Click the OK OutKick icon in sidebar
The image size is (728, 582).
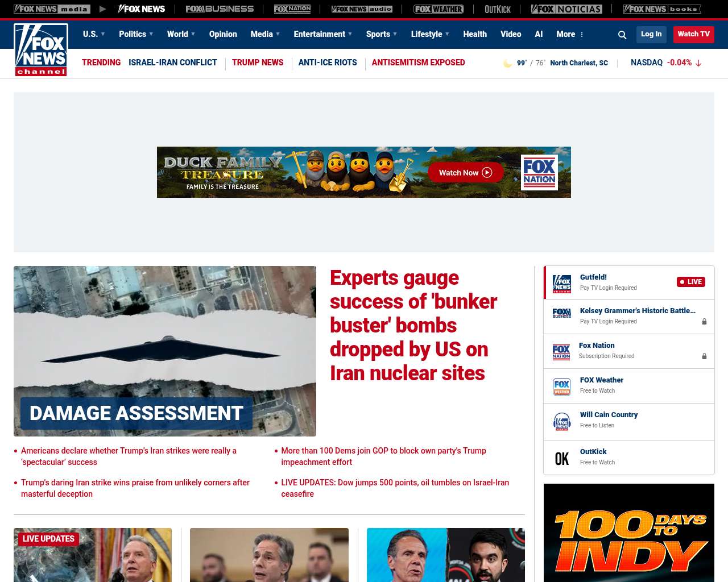(562, 459)
